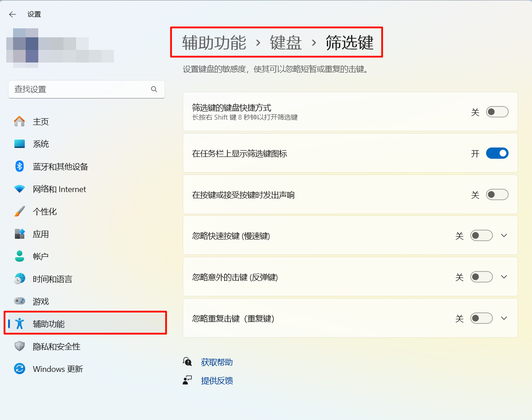This screenshot has height=420, width=532.
Task: Open the 获取帮助 link
Action: [217, 362]
